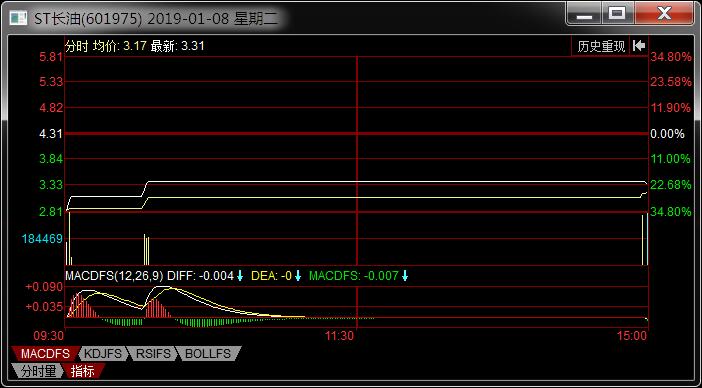Click the 4.31 reference price level
This screenshot has width=702, height=388.
point(50,133)
